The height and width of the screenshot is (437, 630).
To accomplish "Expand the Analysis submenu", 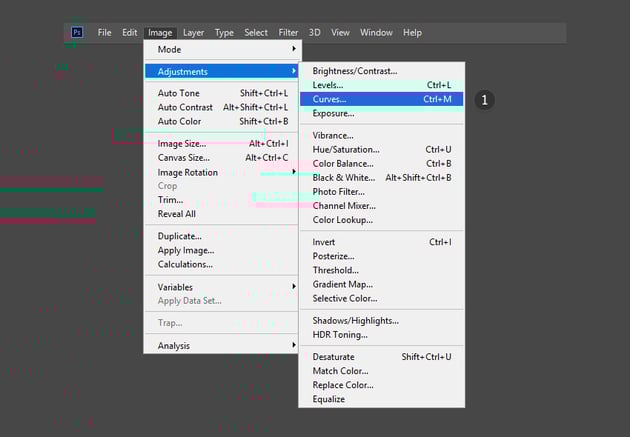I will click(222, 346).
